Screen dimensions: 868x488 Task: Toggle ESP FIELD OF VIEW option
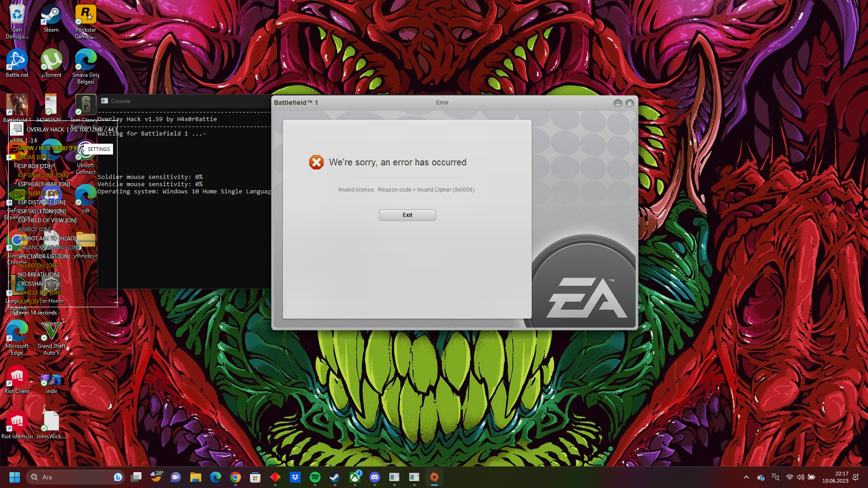[x=47, y=221]
